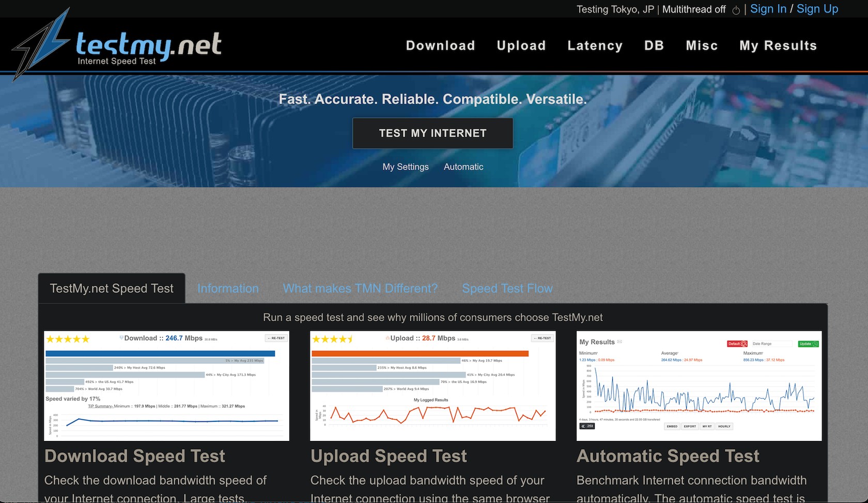Click the My Results graph thumbnail

tap(699, 386)
